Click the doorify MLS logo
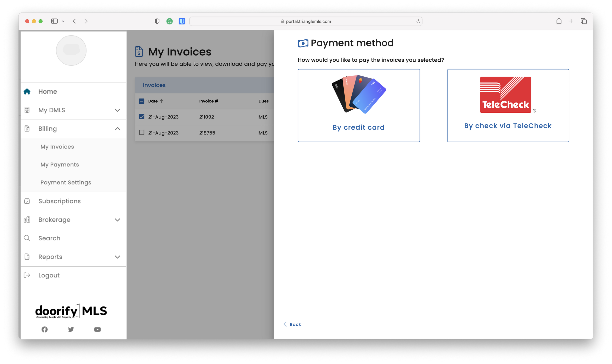Screen dimensions: 612x364 coord(71,311)
